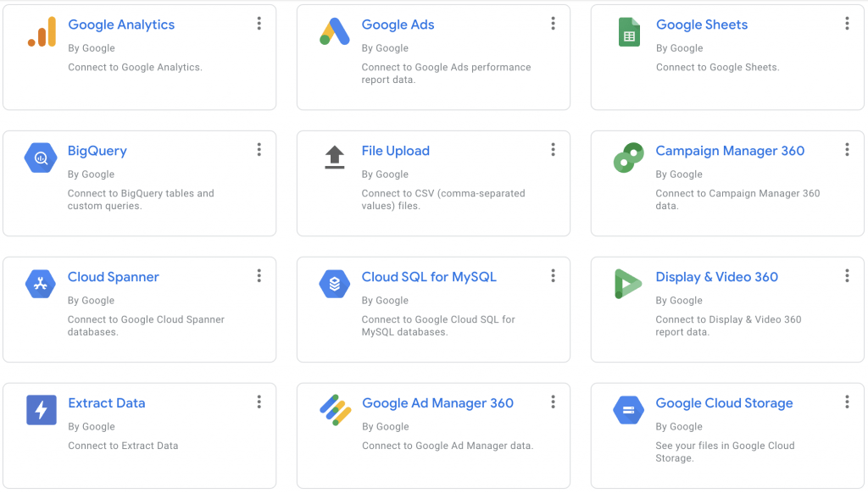Click the Google Ads logo icon

[x=334, y=31]
